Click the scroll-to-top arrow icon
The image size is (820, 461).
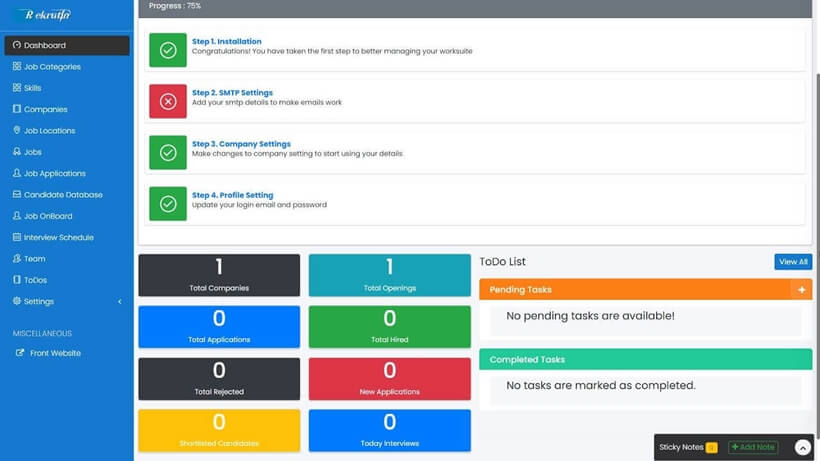802,448
